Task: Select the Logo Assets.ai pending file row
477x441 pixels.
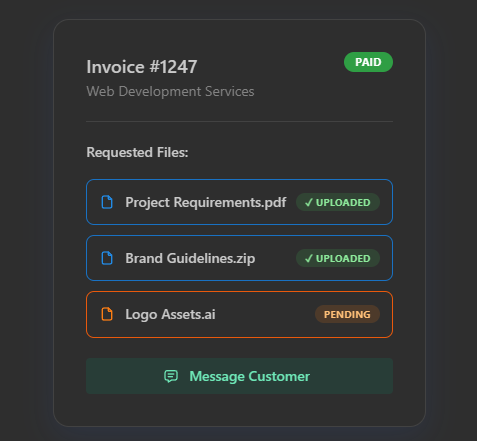Action: 239,314
